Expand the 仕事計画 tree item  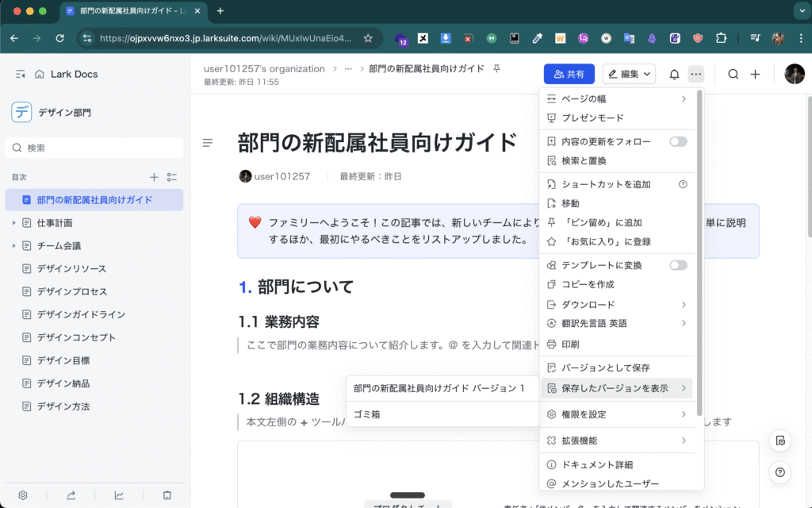tap(13, 223)
